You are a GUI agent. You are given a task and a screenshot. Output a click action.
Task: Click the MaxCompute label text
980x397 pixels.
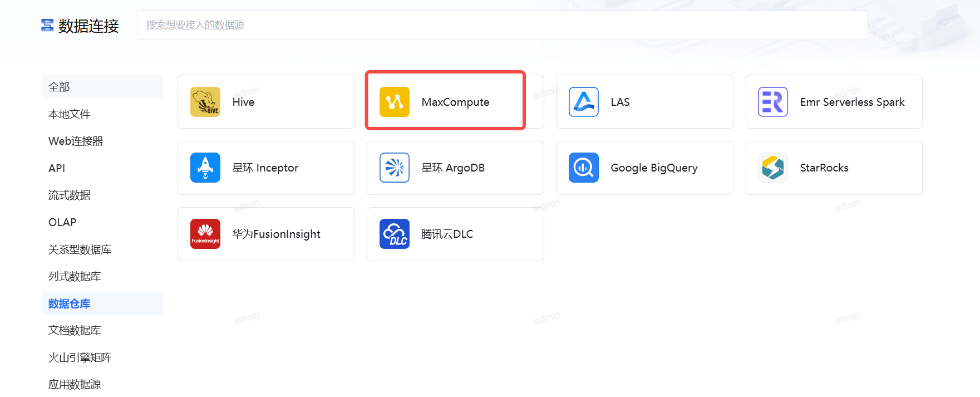click(455, 102)
